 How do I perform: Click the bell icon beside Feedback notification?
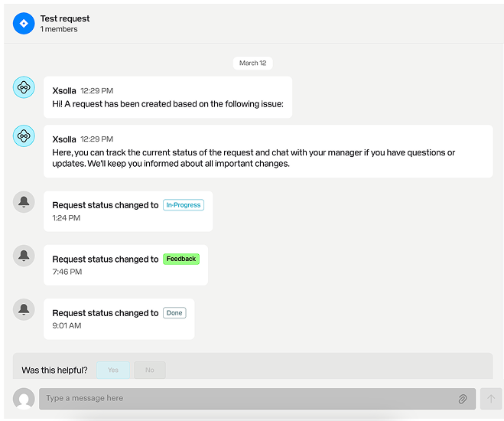point(24,256)
